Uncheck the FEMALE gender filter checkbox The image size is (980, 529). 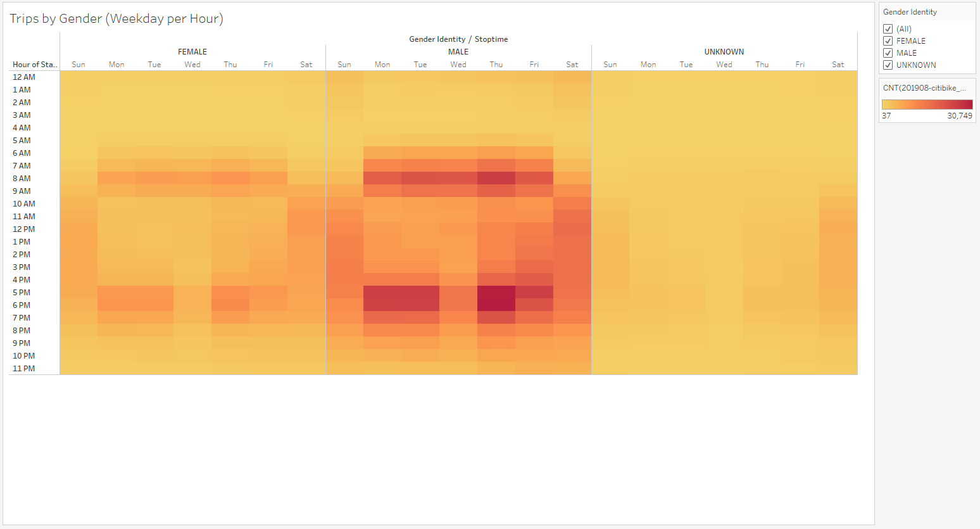click(888, 41)
